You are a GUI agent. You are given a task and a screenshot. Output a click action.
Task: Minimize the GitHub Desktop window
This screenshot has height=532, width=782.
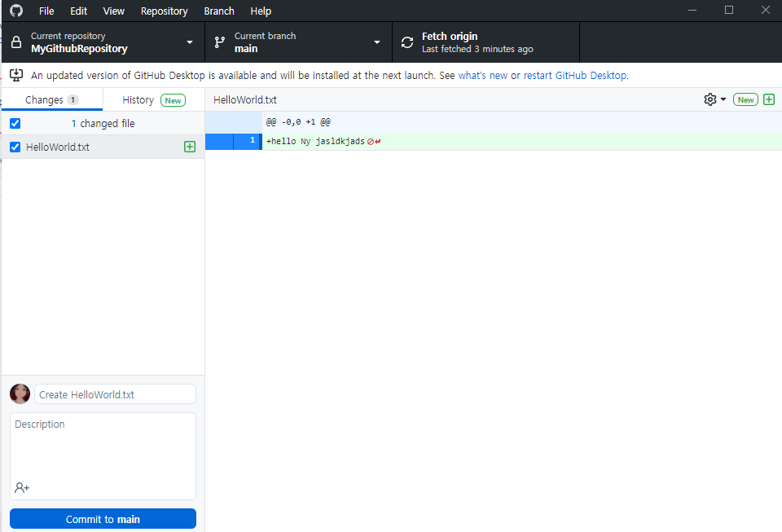coord(692,11)
